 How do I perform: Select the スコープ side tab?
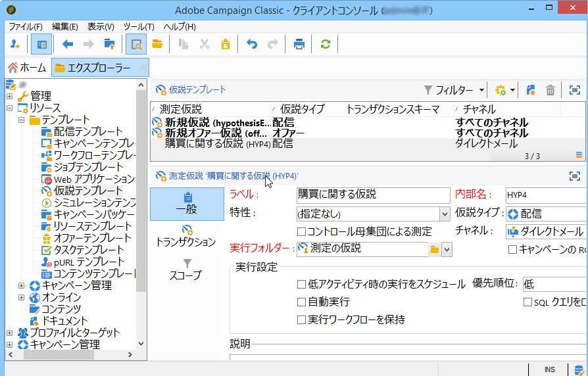[186, 269]
